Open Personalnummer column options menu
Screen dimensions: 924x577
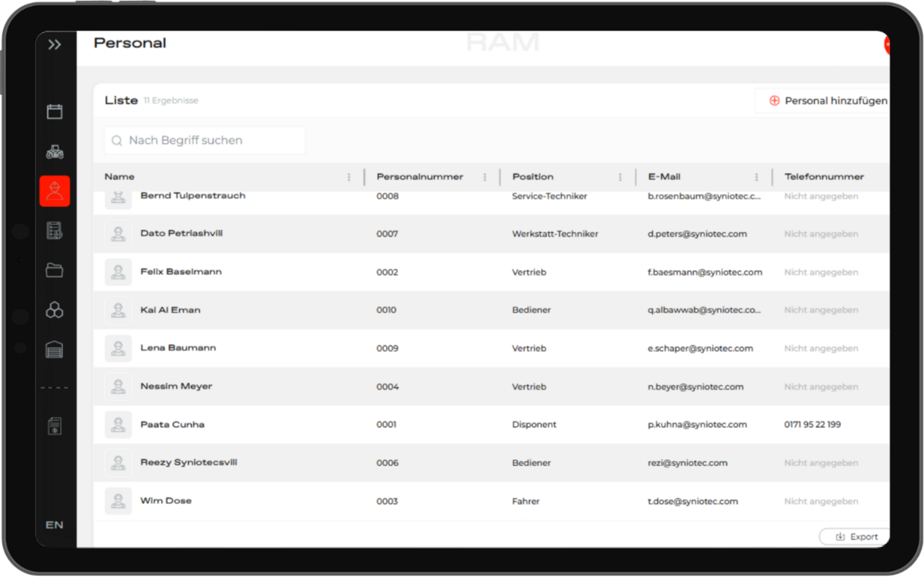point(485,177)
